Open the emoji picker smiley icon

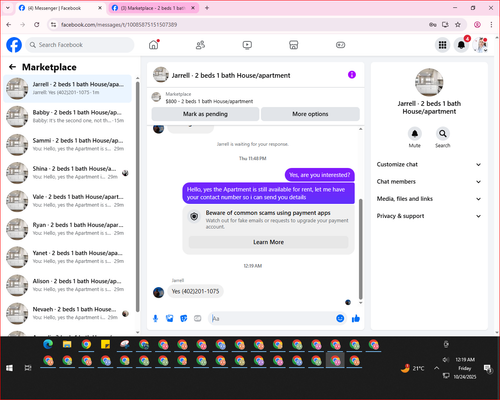[340, 318]
